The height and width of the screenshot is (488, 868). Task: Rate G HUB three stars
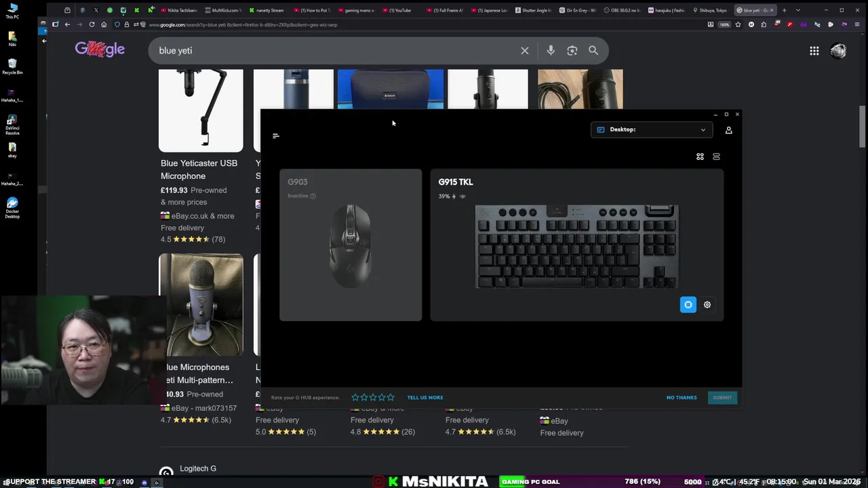tap(373, 397)
